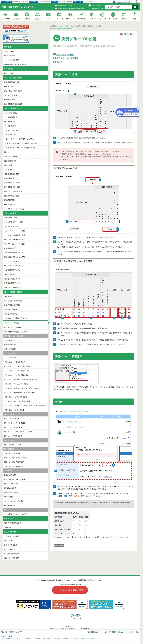Select the デザインの設定 sidebar header

coord(26,213)
